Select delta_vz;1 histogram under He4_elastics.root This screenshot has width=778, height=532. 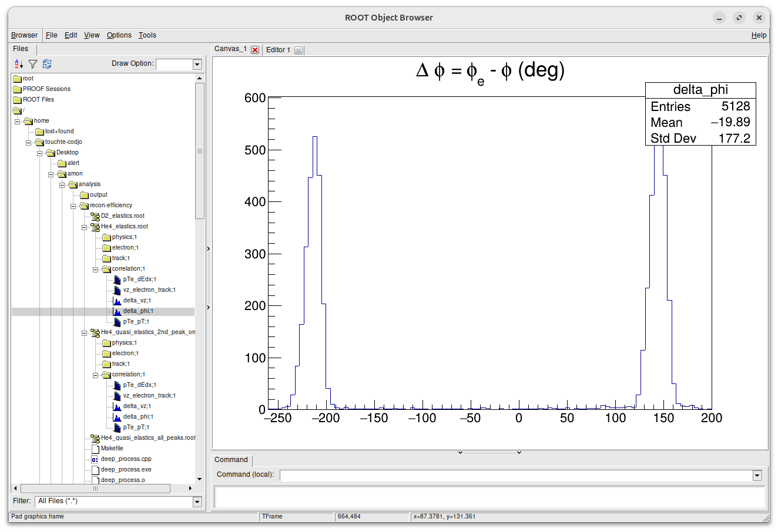coord(117,301)
